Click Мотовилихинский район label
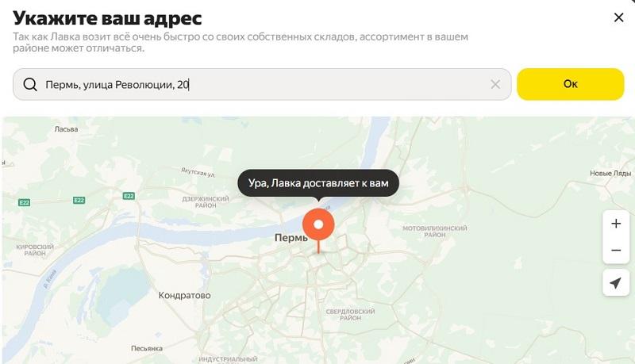 [x=434, y=232]
